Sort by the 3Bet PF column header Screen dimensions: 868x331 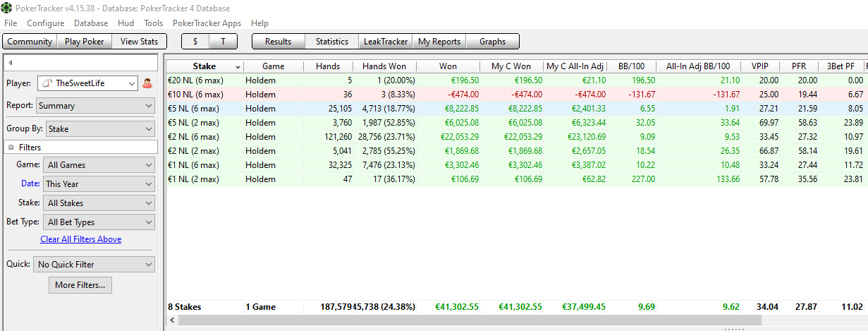point(842,66)
